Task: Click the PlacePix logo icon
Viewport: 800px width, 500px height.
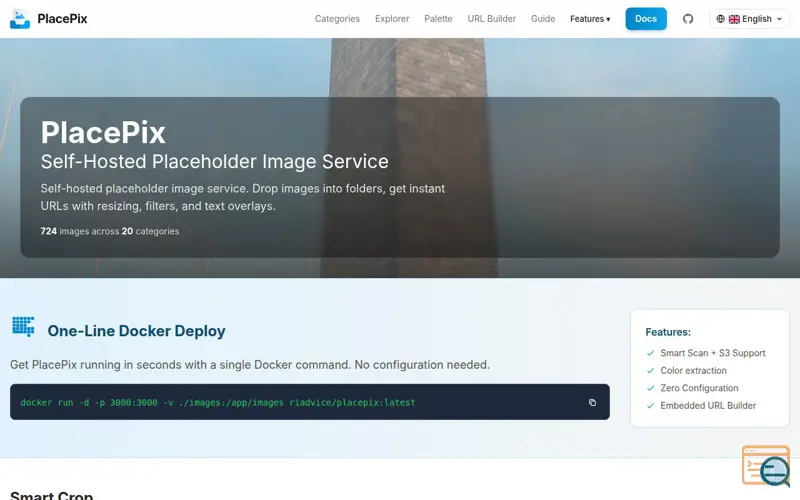Action: [20, 19]
